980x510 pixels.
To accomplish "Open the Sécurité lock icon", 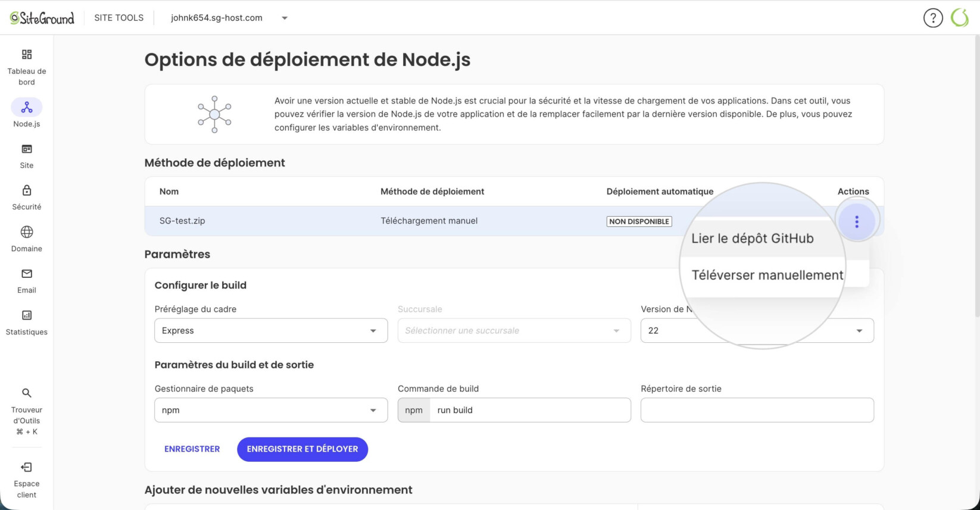I will tap(27, 190).
